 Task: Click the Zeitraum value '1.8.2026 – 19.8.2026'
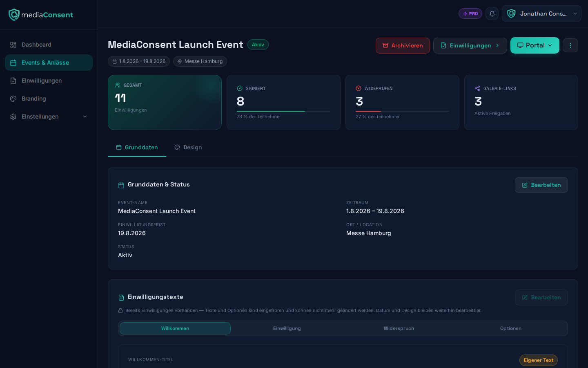coord(375,211)
